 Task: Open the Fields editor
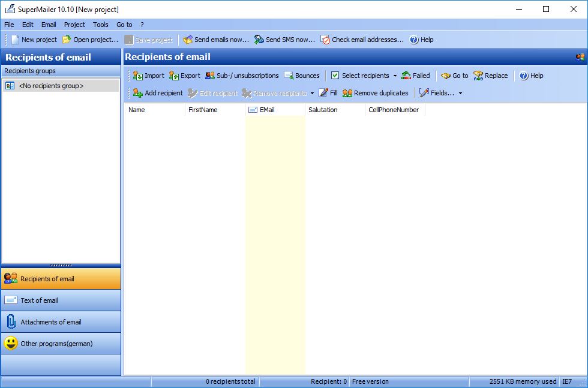coord(437,93)
